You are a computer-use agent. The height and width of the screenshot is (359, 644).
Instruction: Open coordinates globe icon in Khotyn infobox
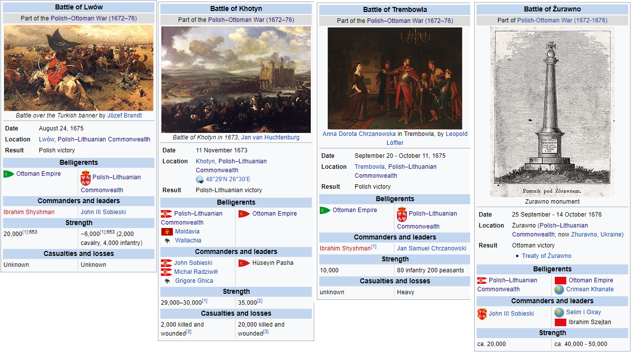200,179
